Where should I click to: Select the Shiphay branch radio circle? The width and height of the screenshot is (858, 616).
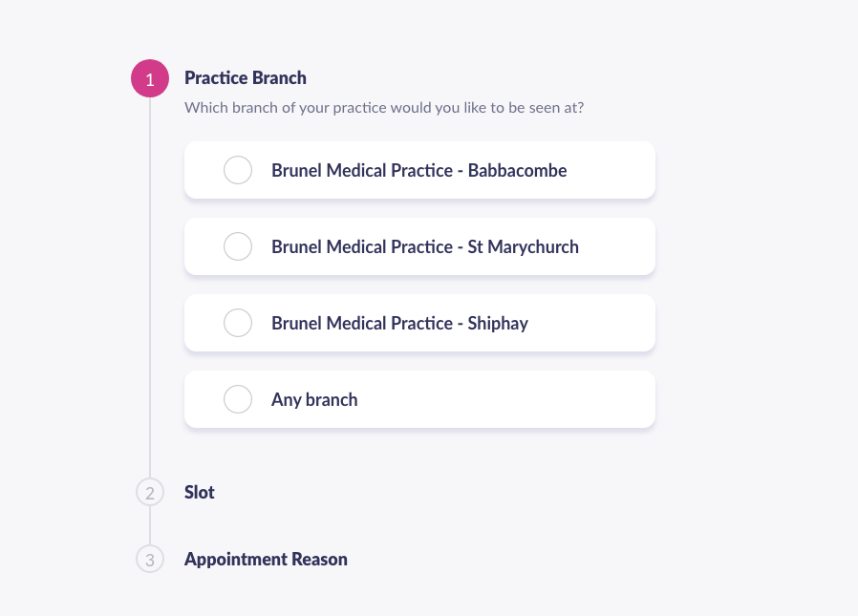238,323
